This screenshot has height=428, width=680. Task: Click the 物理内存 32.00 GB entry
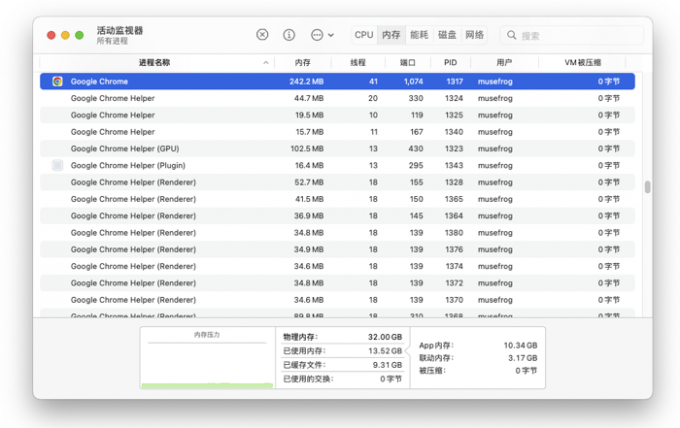pos(343,337)
